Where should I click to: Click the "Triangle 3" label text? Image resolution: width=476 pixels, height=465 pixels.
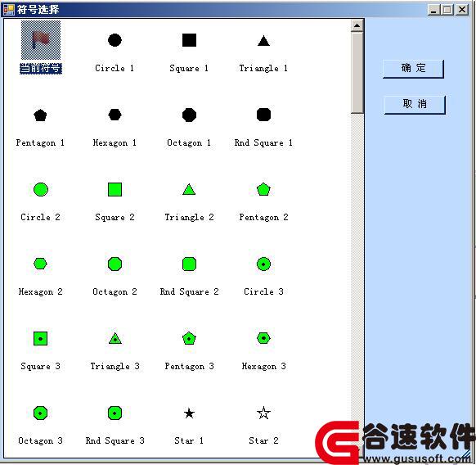click(x=115, y=366)
